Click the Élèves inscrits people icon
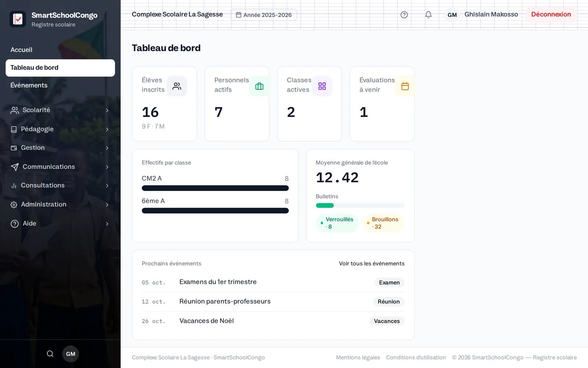The height and width of the screenshot is (368, 588). [x=177, y=86]
